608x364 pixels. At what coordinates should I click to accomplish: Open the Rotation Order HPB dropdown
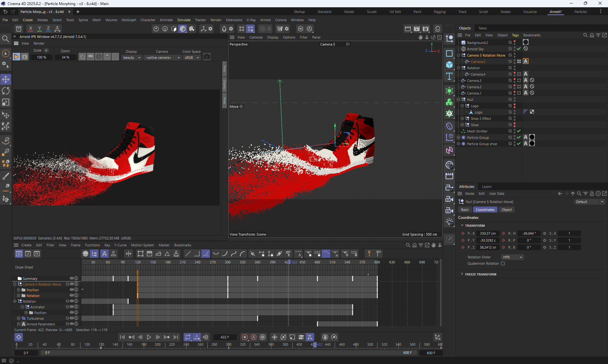(x=512, y=257)
